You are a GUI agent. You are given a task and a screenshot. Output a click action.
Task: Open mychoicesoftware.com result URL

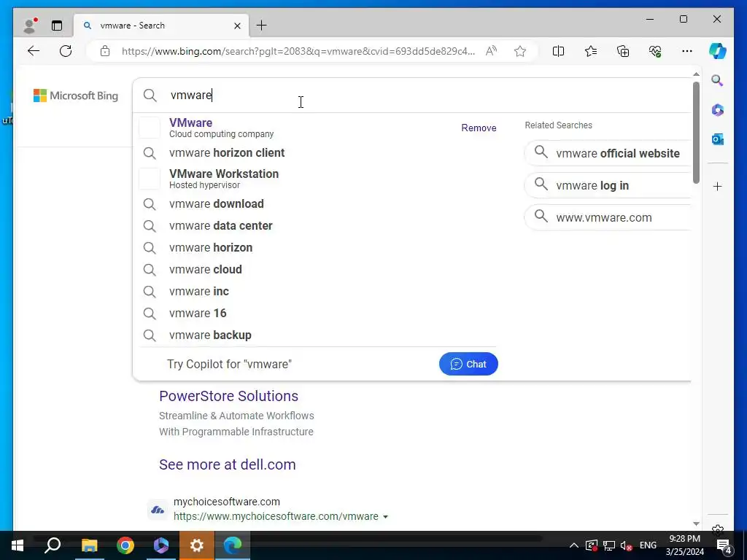[x=276, y=517]
